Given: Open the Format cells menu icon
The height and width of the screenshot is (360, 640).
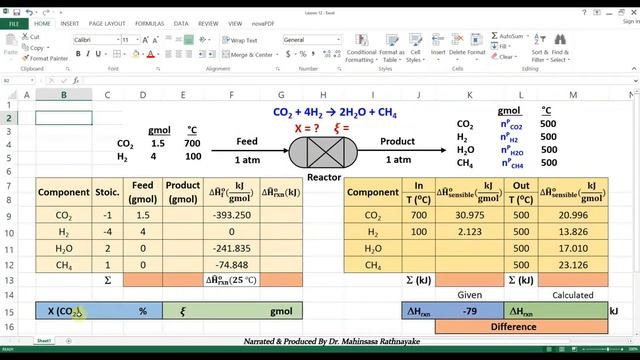Looking at the screenshot, I should (x=476, y=40).
